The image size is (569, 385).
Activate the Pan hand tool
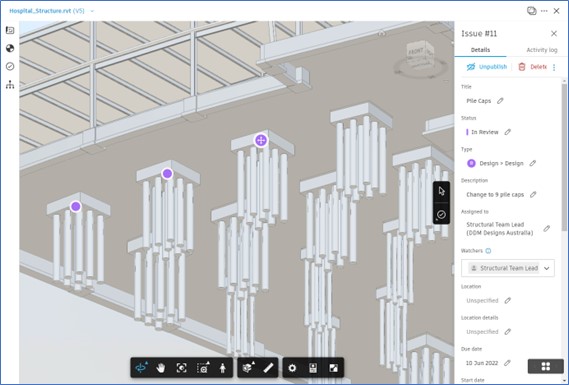[x=160, y=368]
